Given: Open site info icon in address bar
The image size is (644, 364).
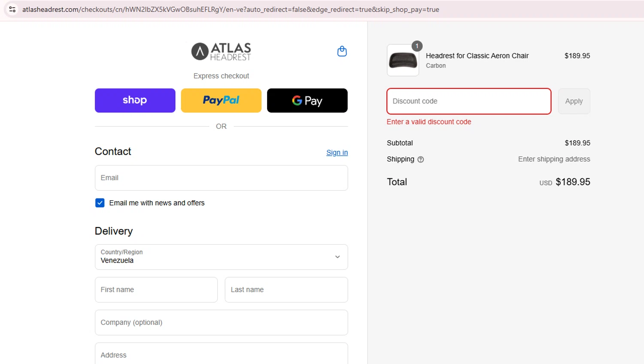Looking at the screenshot, I should click(x=12, y=9).
